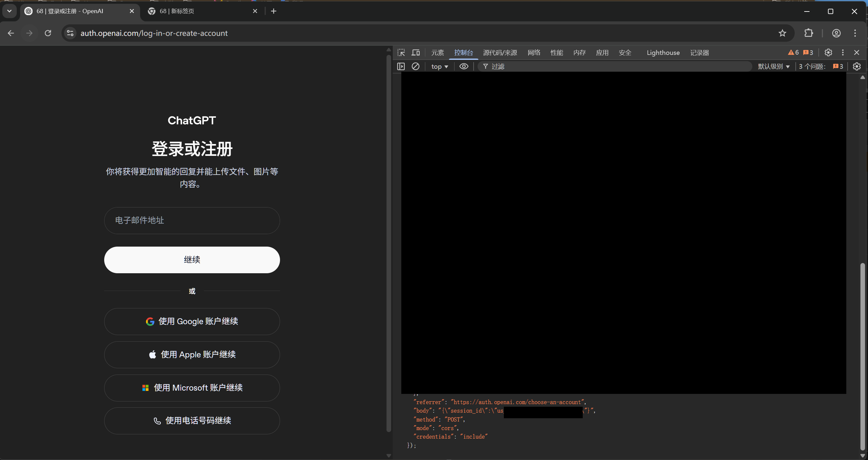The height and width of the screenshot is (460, 868).
Task: Open the 内存 DevTools tab
Action: tap(579, 53)
